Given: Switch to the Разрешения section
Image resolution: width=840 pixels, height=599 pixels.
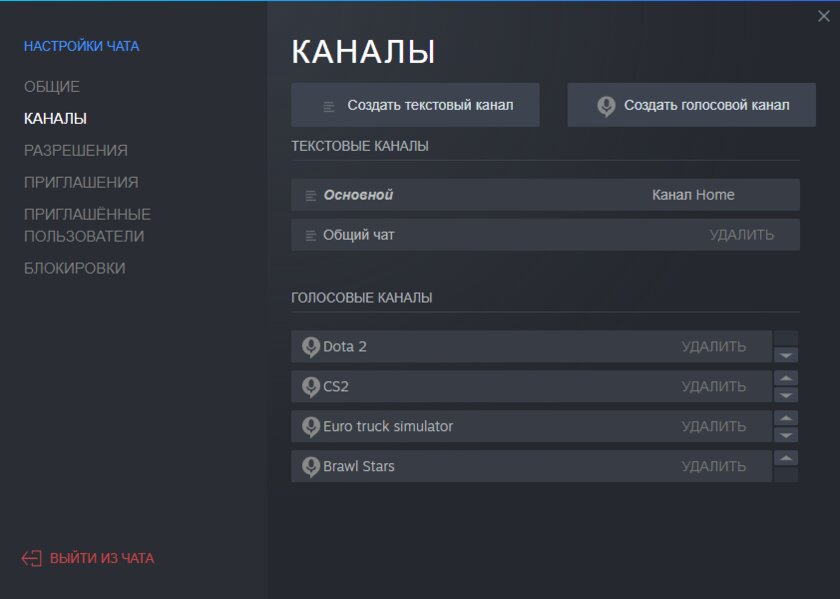Looking at the screenshot, I should tap(76, 150).
